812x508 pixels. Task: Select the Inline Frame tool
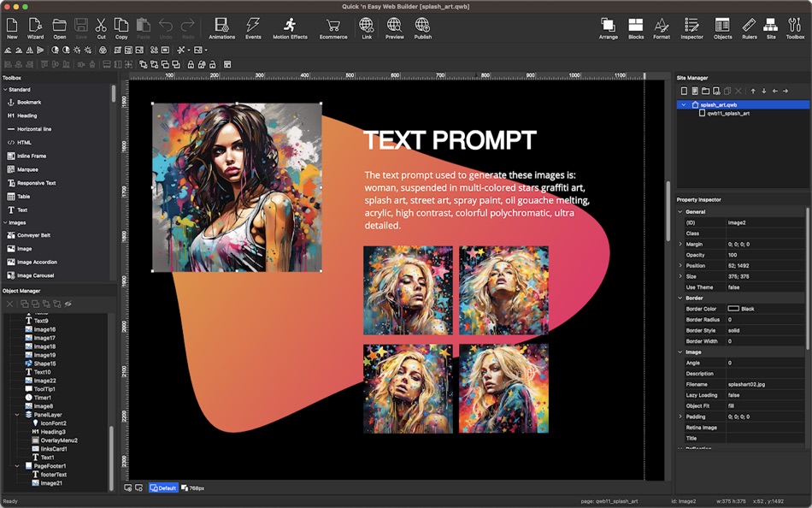point(26,156)
